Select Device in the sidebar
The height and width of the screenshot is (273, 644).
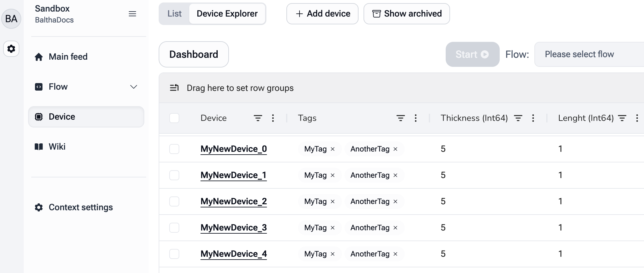(86, 117)
